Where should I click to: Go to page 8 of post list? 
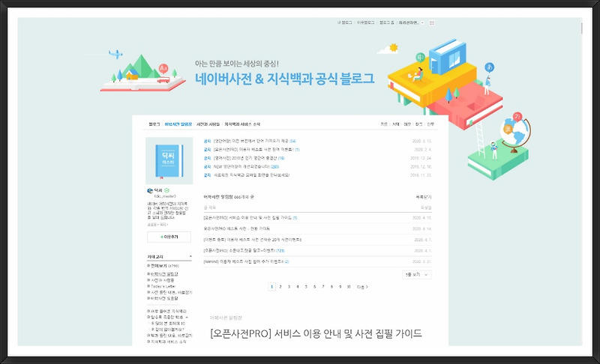click(x=331, y=287)
